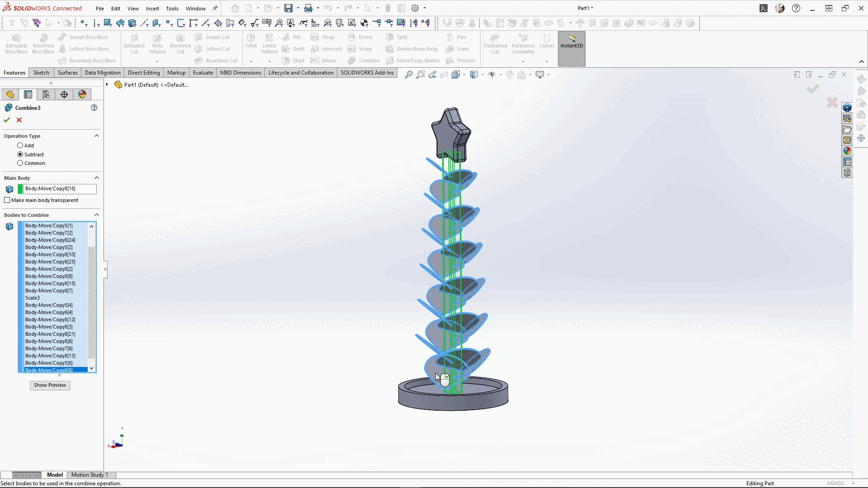The height and width of the screenshot is (488, 868).
Task: Select the Common operation type
Action: 20,163
